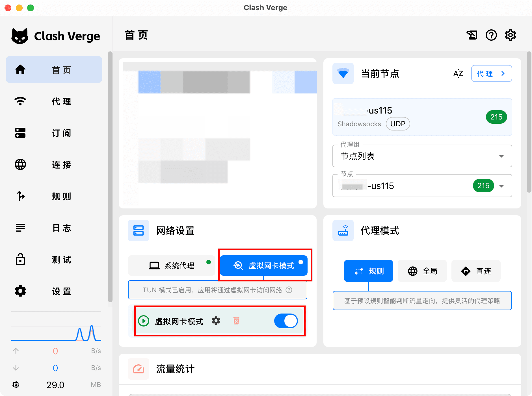532x396 pixels.
Task: Click the 网络设置 heading text
Action: (x=175, y=230)
